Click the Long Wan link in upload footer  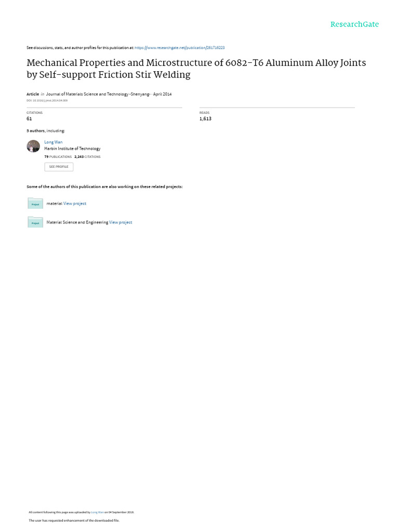pos(97,512)
